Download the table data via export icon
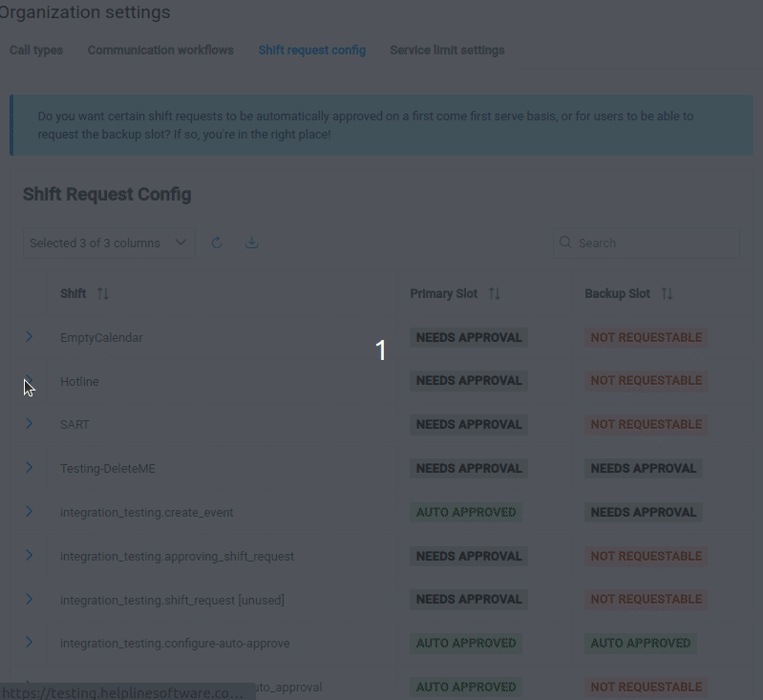This screenshot has width=763, height=700. (251, 243)
